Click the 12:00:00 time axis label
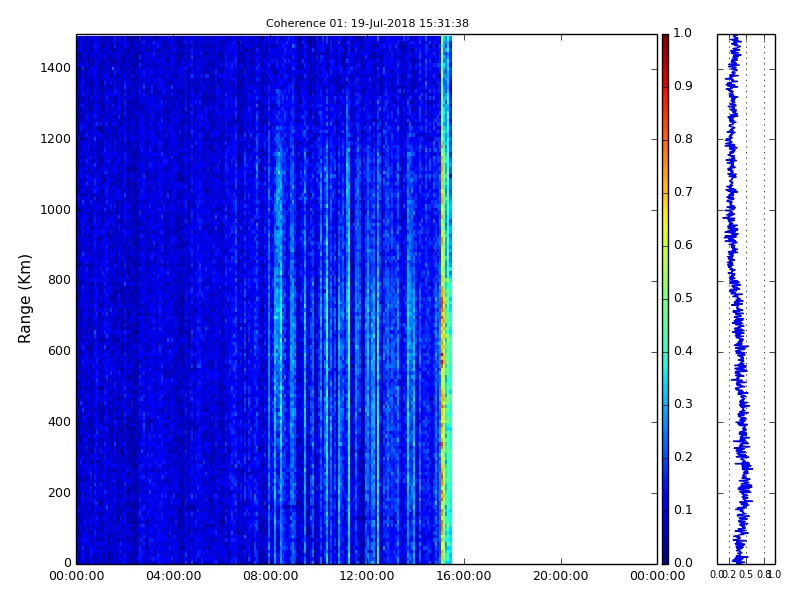This screenshot has width=800, height=600. coord(366,576)
